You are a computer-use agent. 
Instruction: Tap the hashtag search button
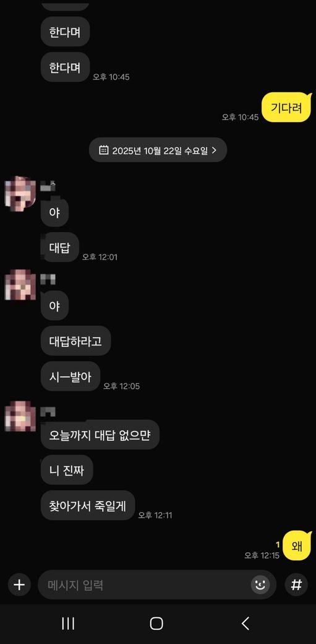click(x=296, y=585)
